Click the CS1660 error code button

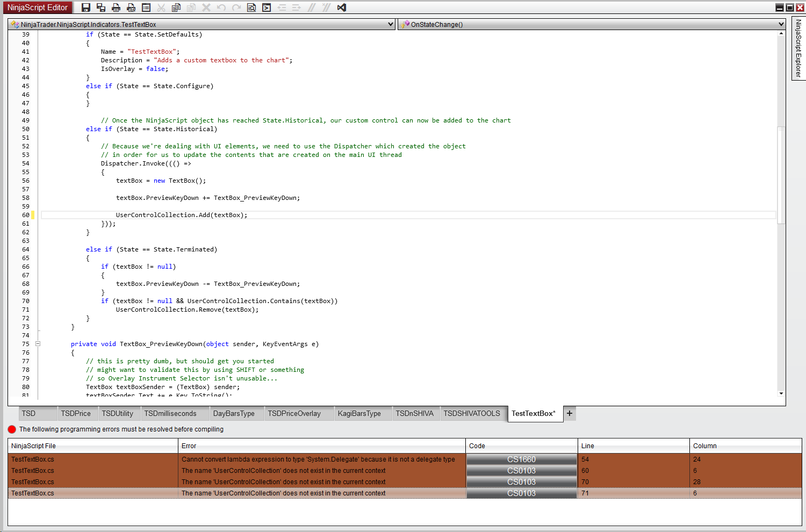click(x=521, y=459)
